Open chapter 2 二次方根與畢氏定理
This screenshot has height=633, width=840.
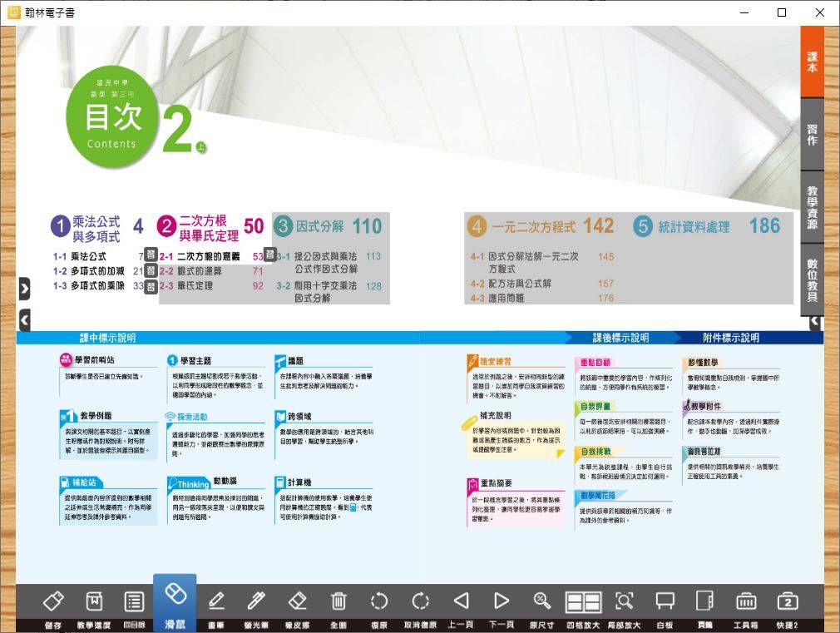click(x=210, y=227)
